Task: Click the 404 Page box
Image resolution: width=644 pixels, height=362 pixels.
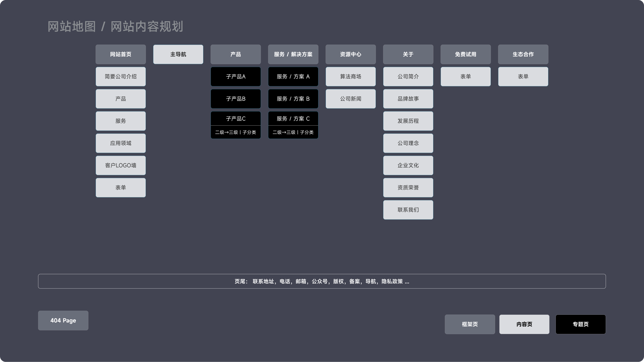Action: 63,320
